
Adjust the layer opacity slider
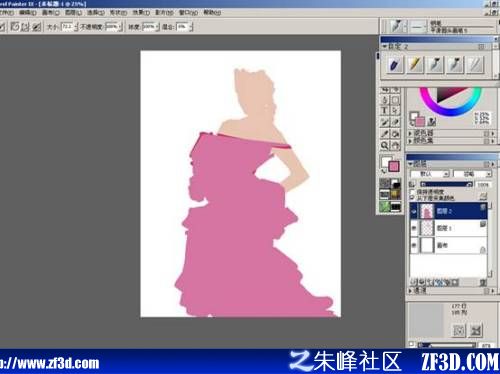446,184
